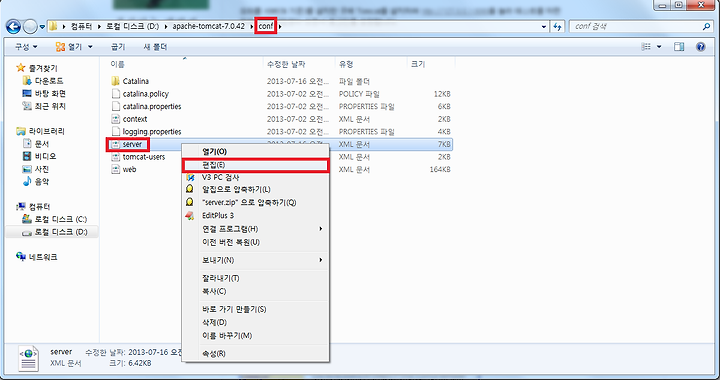The width and height of the screenshot is (720, 380).
Task: Click the search magnifier icon
Action: tap(706, 27)
